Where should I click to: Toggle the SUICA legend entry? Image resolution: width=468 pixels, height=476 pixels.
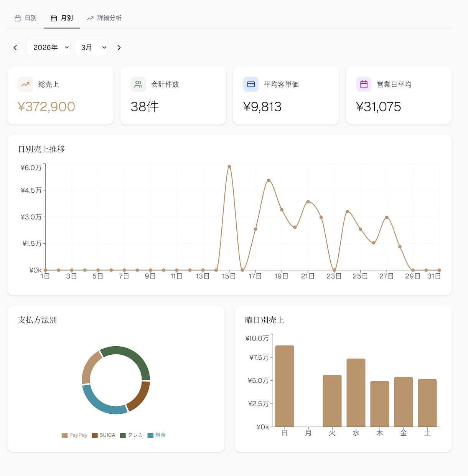tap(104, 435)
